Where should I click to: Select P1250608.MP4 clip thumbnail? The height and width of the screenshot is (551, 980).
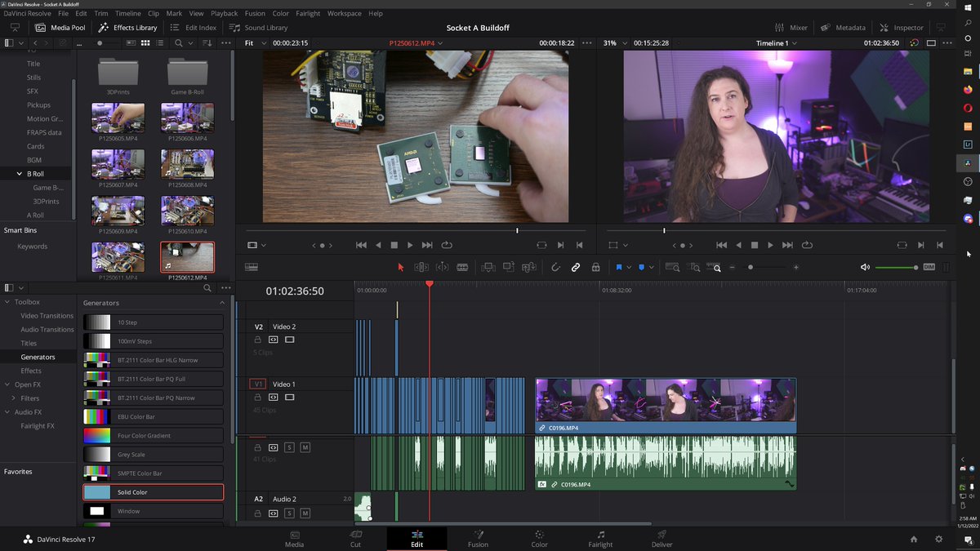(x=188, y=164)
